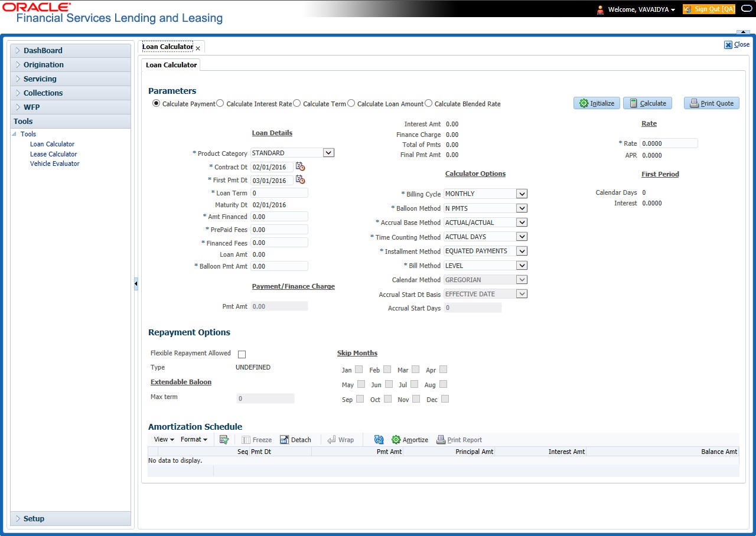This screenshot has width=756, height=536.
Task: Click the Calculate button
Action: [647, 103]
